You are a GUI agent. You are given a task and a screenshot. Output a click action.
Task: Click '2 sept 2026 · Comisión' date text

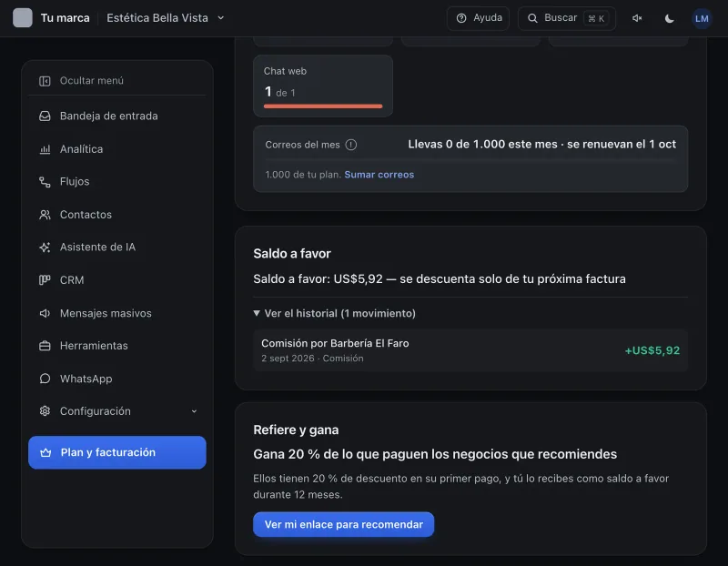click(x=312, y=359)
